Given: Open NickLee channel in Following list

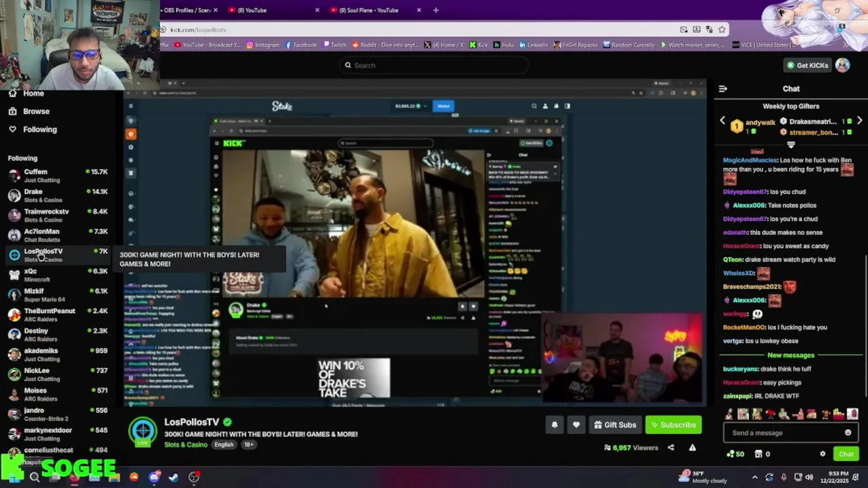Looking at the screenshot, I should (58, 374).
